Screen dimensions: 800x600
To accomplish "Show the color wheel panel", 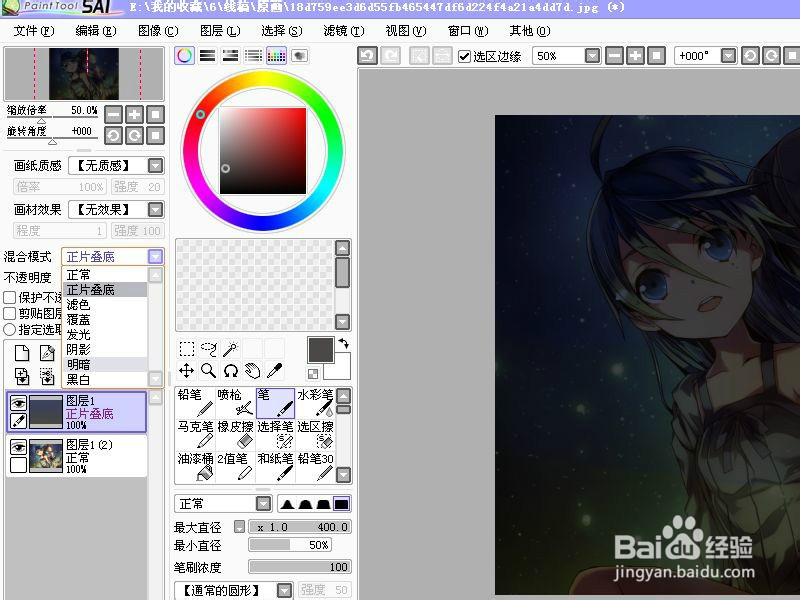I will pyautogui.click(x=185, y=56).
